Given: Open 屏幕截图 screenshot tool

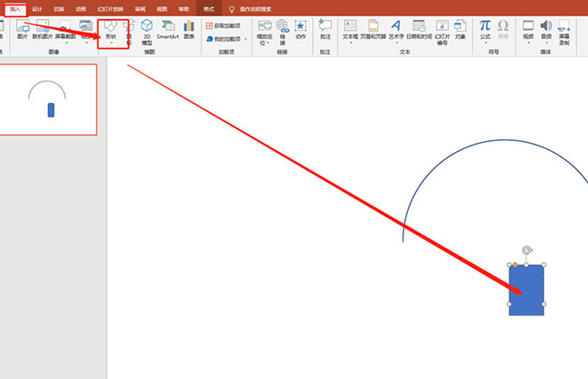Looking at the screenshot, I should click(x=65, y=33).
